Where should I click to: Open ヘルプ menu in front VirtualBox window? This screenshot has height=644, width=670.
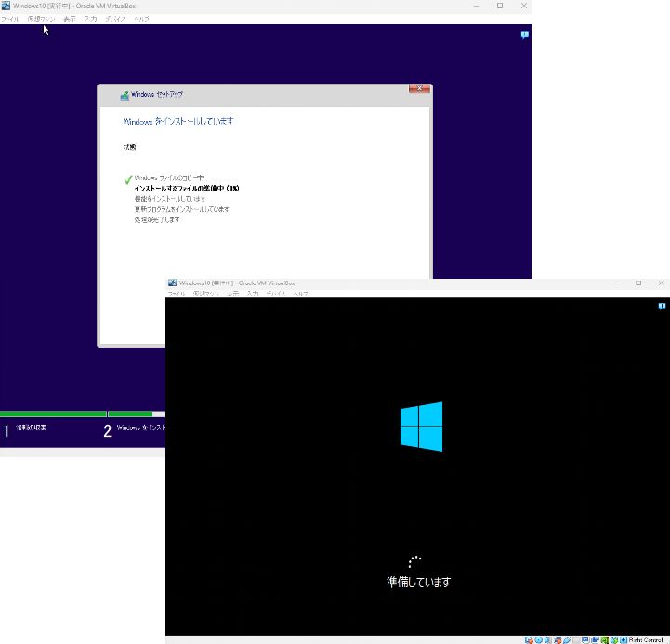pyautogui.click(x=300, y=294)
